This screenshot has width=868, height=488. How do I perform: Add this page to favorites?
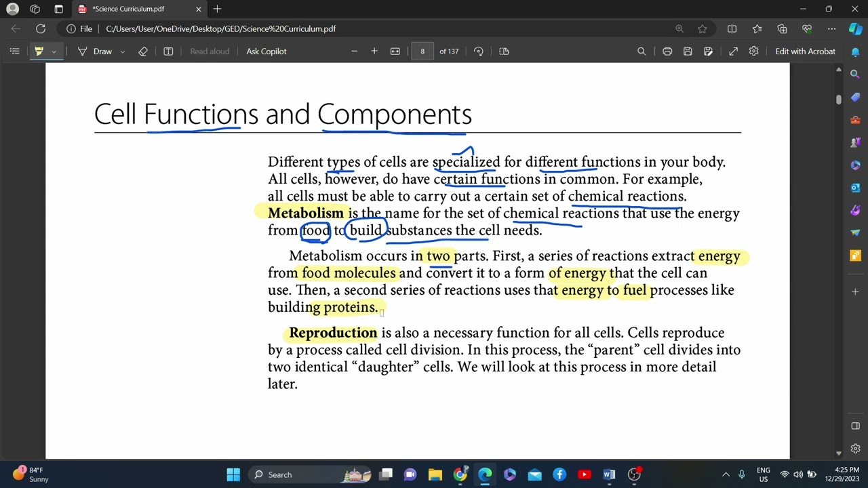703,28
